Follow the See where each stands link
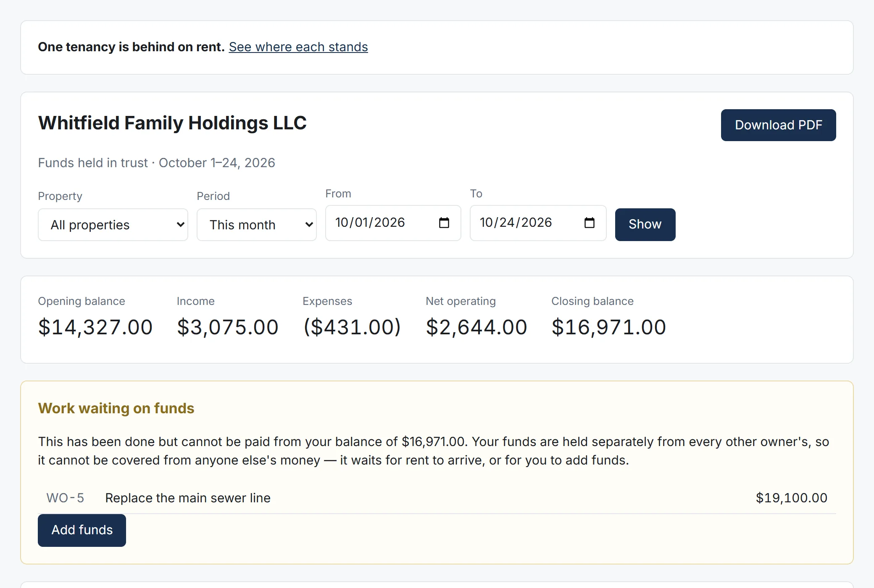Image resolution: width=874 pixels, height=588 pixels. pos(298,47)
